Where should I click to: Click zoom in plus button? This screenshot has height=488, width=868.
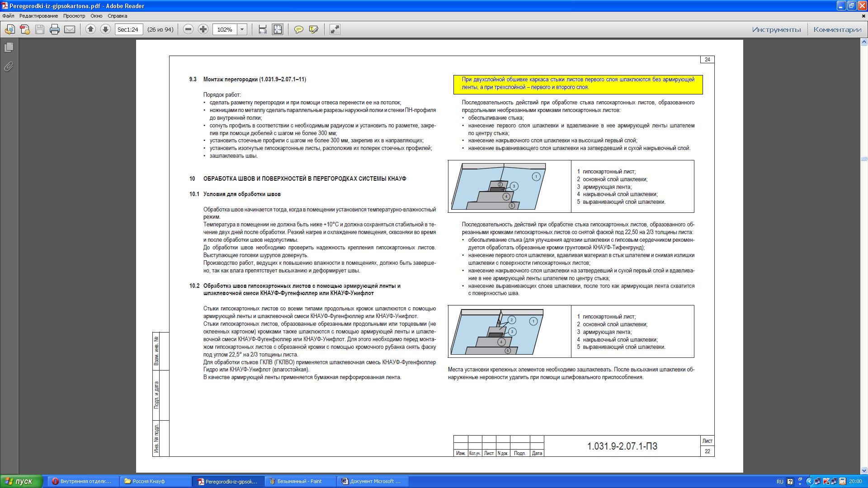(x=203, y=29)
